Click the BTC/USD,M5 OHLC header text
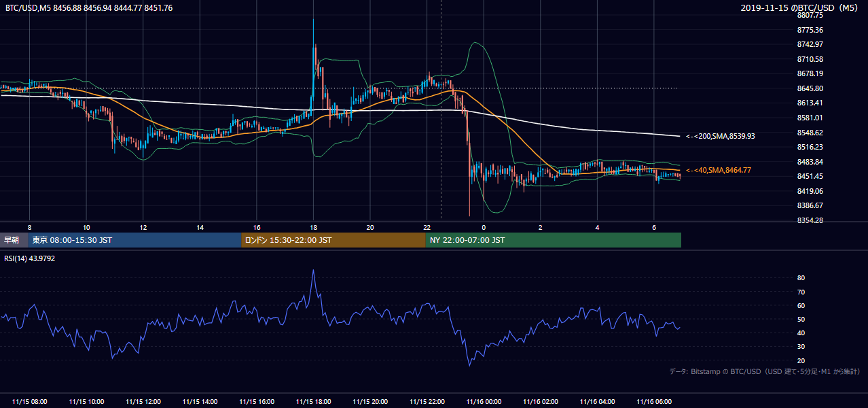This screenshot has width=868, height=408. pos(88,8)
